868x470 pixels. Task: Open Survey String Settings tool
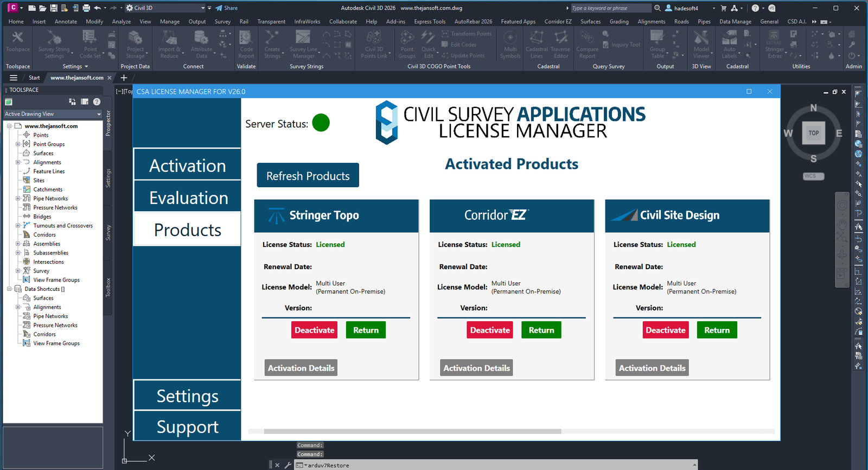54,45
